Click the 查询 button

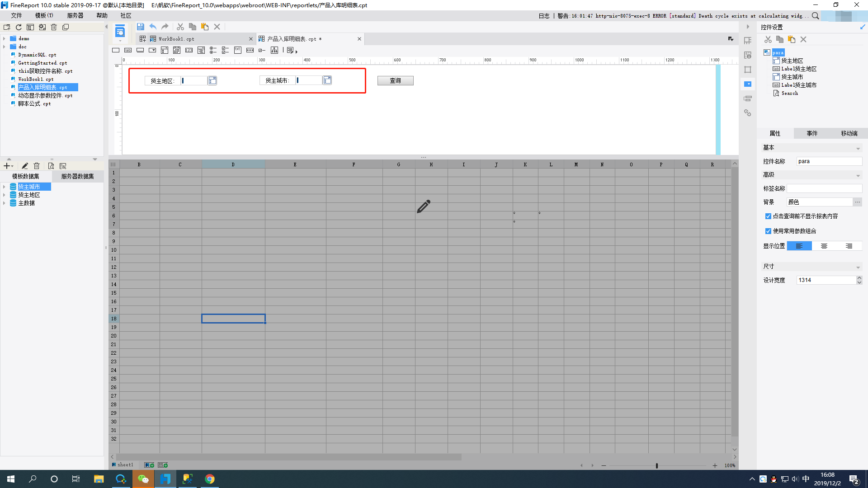[395, 80]
